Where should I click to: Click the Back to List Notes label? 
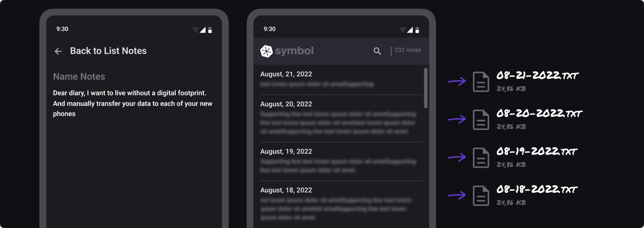tap(108, 51)
